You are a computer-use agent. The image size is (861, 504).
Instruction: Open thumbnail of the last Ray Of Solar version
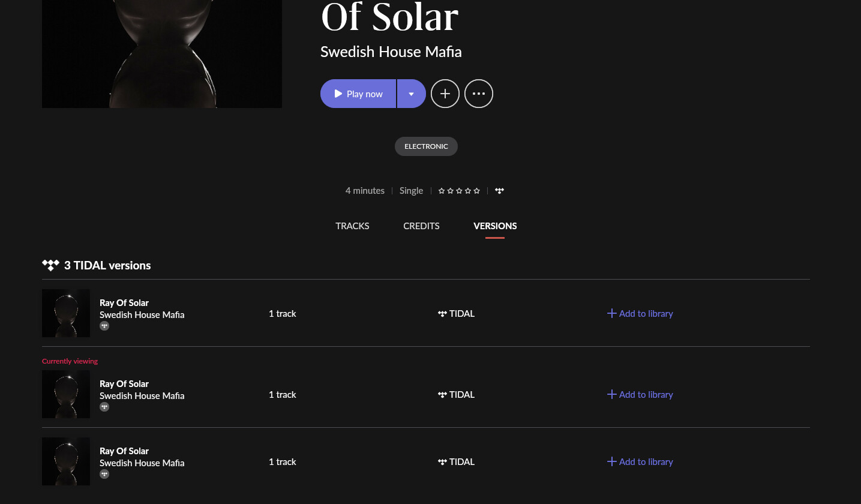click(66, 461)
